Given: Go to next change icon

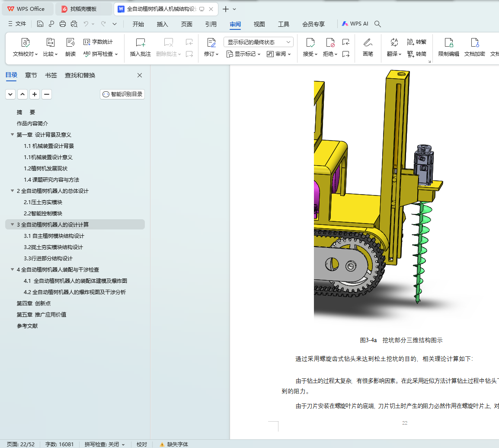Looking at the screenshot, I should click(346, 54).
